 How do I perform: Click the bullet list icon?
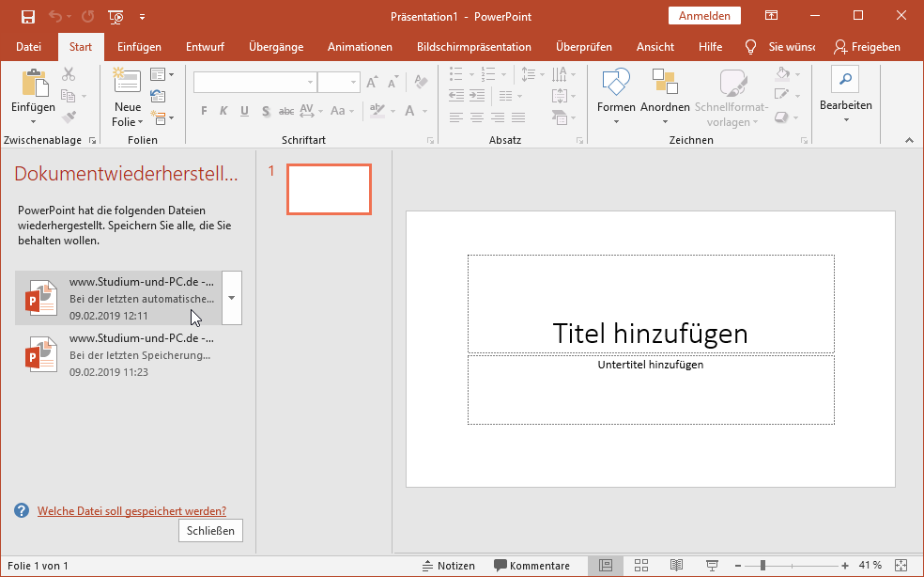tap(456, 74)
